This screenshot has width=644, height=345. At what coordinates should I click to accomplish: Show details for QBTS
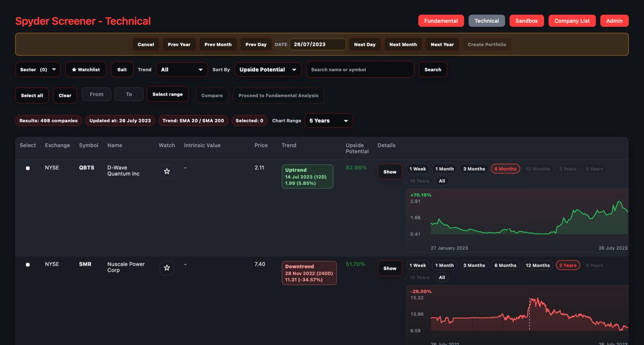pos(390,171)
